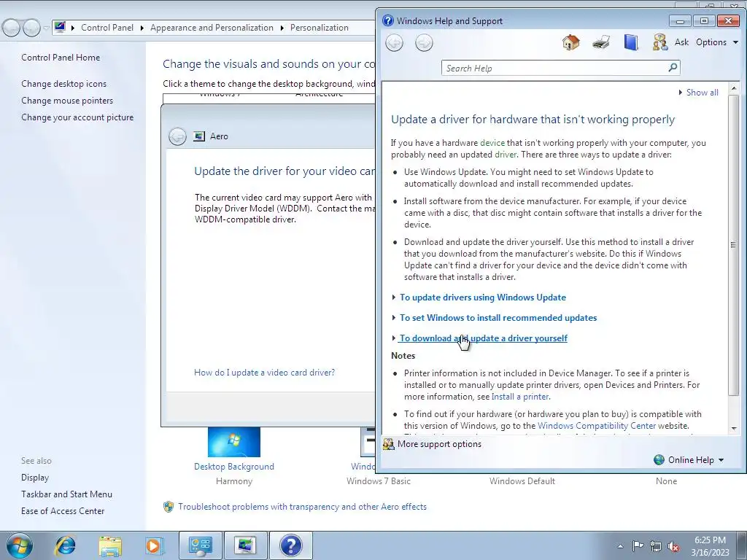
Task: Click Control Panel window forward button
Action: [31, 28]
